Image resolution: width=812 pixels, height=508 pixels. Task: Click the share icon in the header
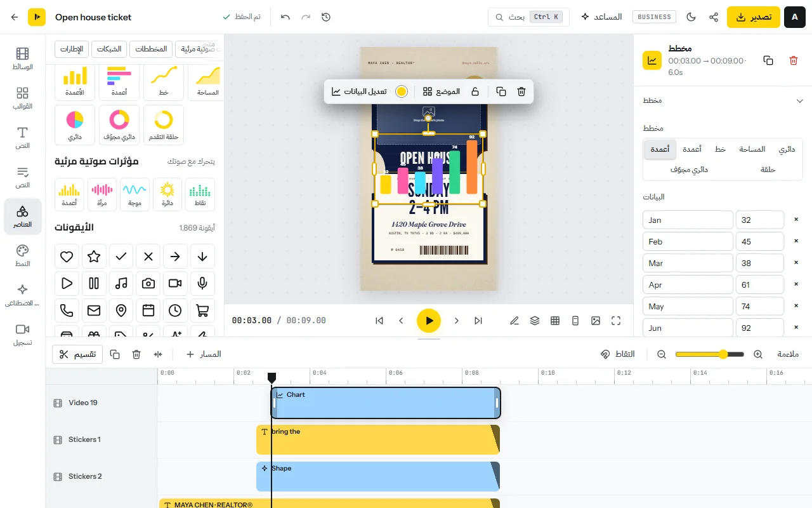(714, 17)
